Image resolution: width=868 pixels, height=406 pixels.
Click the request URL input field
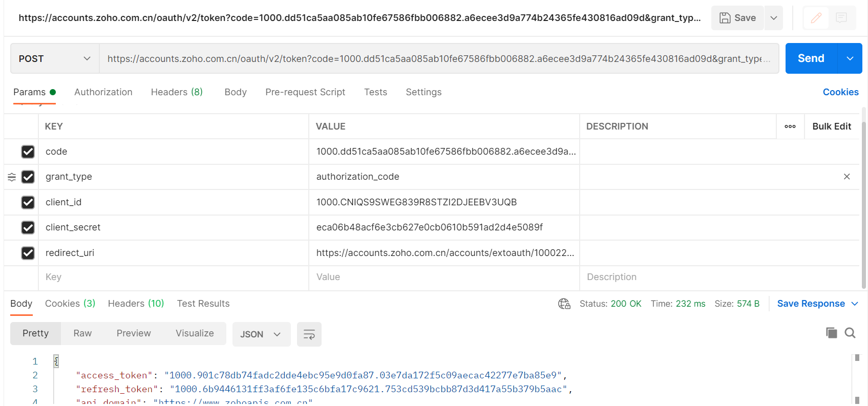pos(439,58)
